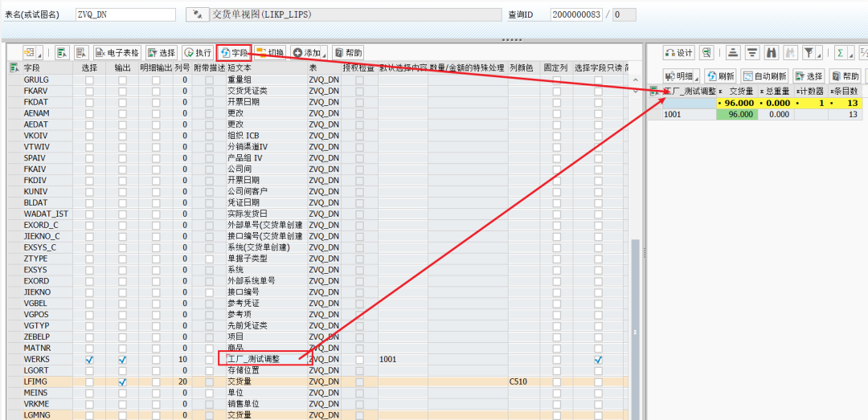The height and width of the screenshot is (420, 868).
Task: Click the 1001 plant cell in the result grid
Action: [690, 114]
